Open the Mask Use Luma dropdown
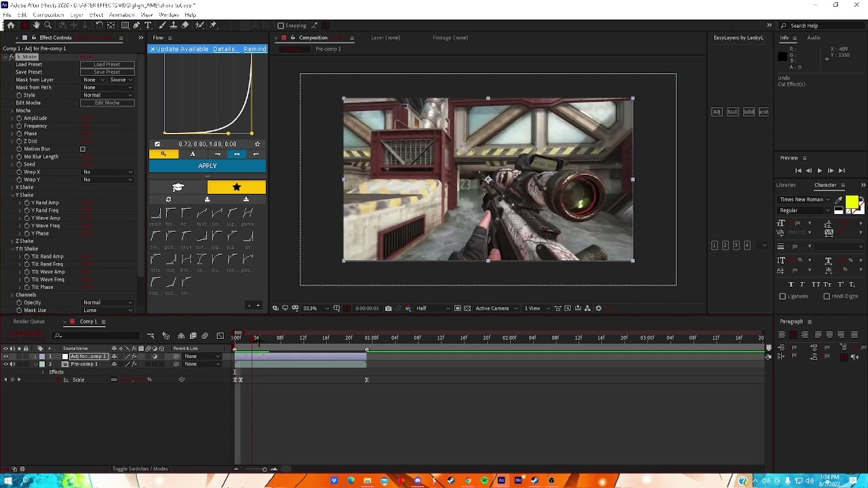Viewport: 868px width, 488px height. click(107, 310)
